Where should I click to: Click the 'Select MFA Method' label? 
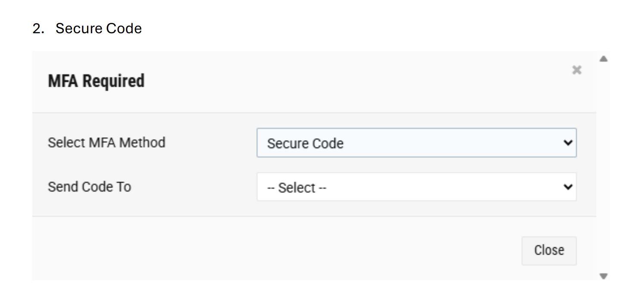click(106, 142)
